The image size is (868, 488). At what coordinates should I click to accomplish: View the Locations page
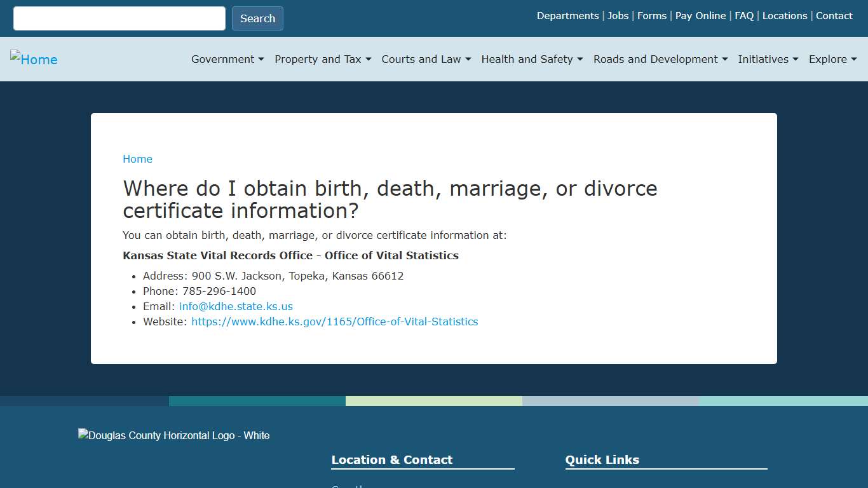tap(785, 15)
